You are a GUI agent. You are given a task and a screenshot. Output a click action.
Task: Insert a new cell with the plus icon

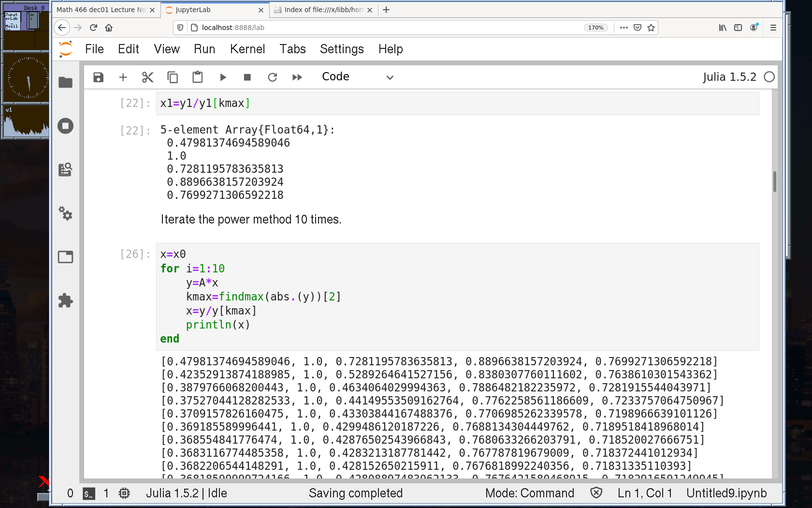[123, 77]
